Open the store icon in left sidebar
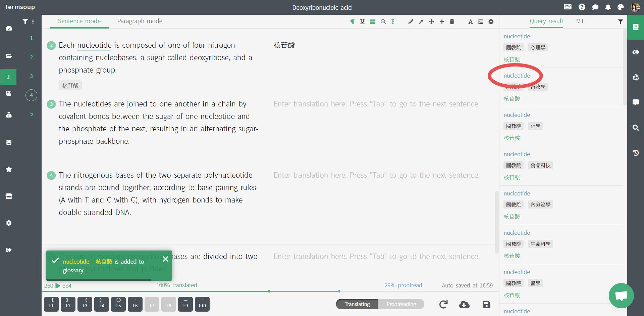Image resolution: width=644 pixels, height=316 pixels. [9, 196]
